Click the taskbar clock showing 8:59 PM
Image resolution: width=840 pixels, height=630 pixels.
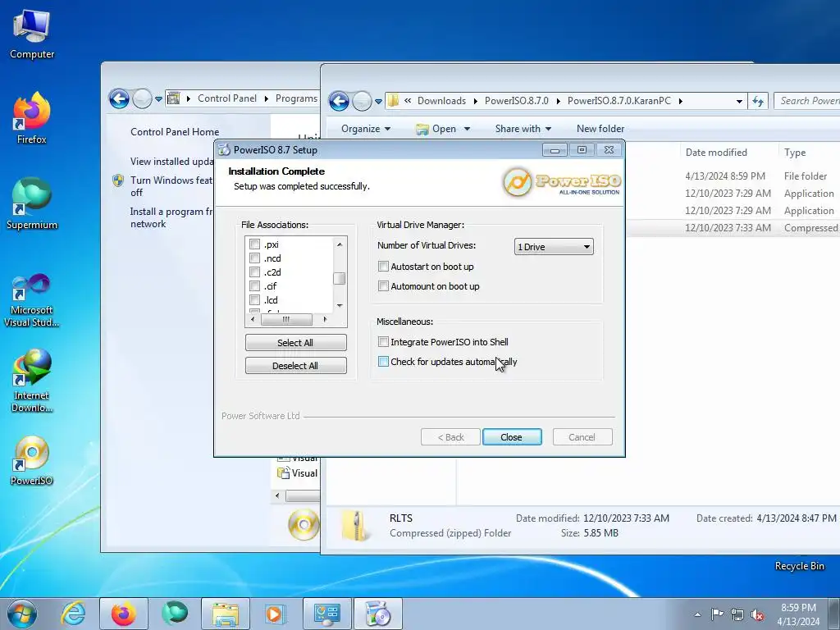click(x=798, y=614)
